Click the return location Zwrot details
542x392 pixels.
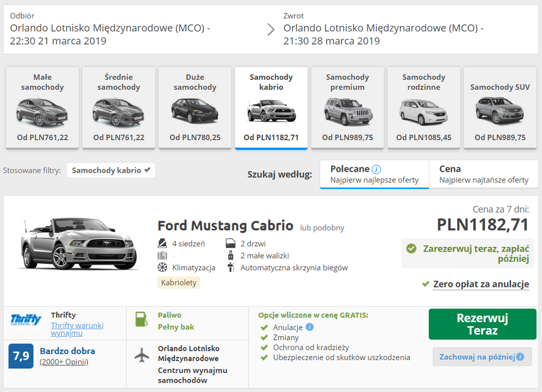coord(384,29)
